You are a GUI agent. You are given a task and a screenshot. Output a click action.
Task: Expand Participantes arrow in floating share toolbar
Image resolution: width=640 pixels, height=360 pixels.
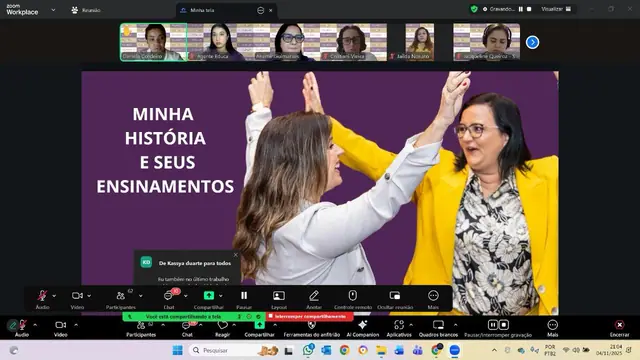click(x=140, y=296)
